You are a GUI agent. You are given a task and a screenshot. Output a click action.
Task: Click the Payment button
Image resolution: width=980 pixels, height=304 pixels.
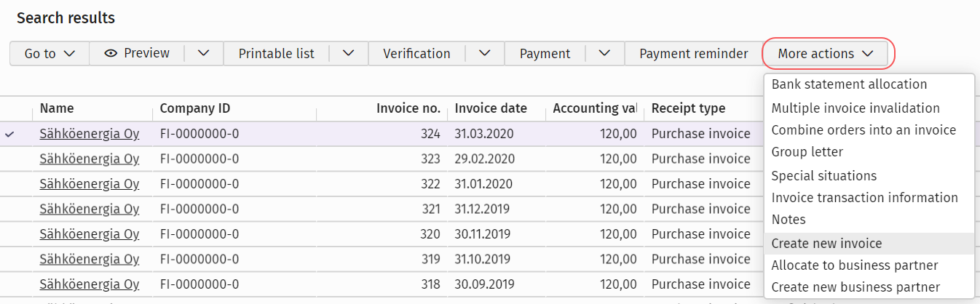(545, 54)
